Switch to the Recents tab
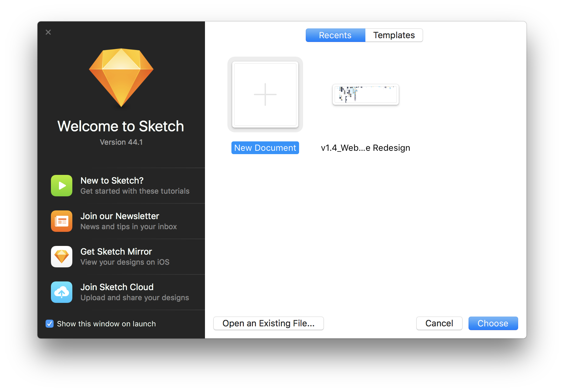This screenshot has width=564, height=392. coord(335,35)
